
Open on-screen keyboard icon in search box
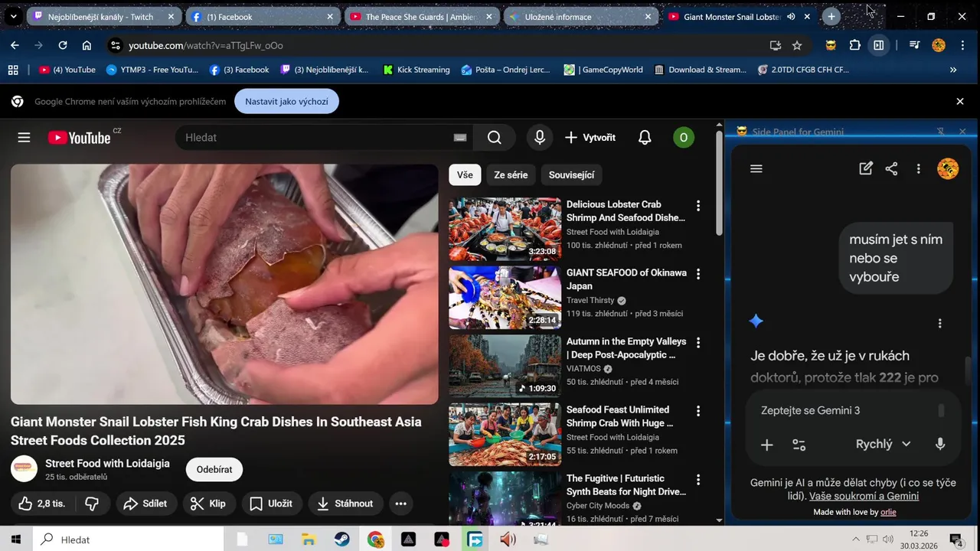tap(459, 138)
